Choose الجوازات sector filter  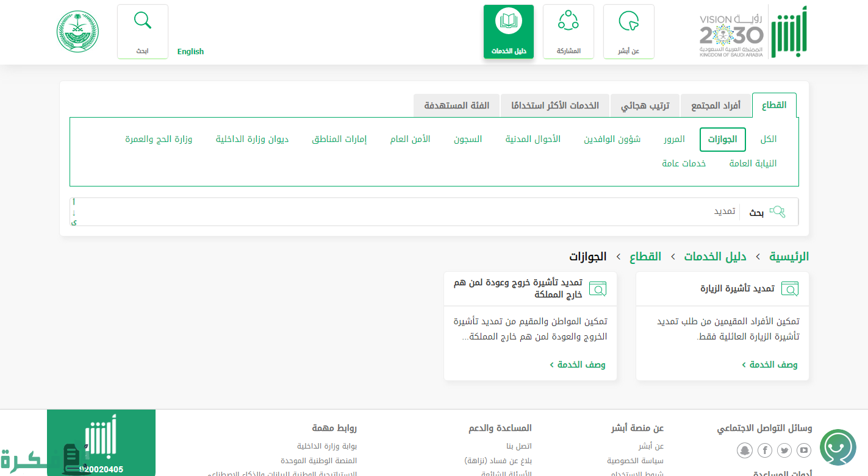coord(723,139)
